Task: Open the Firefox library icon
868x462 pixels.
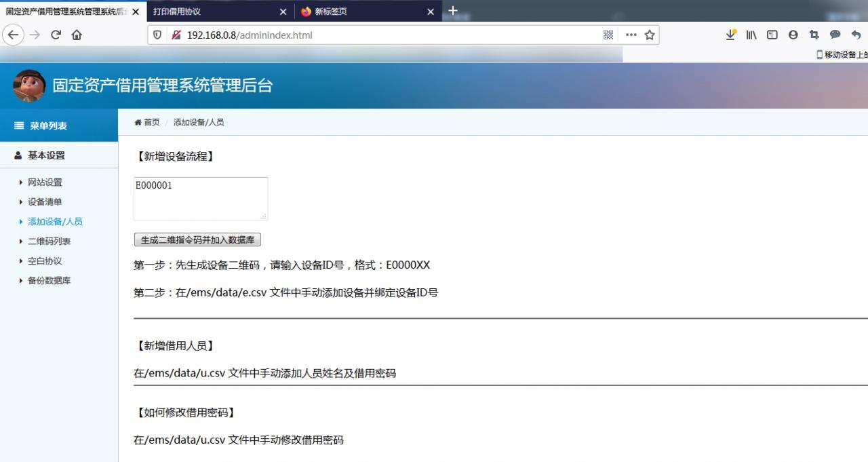Action: [751, 35]
